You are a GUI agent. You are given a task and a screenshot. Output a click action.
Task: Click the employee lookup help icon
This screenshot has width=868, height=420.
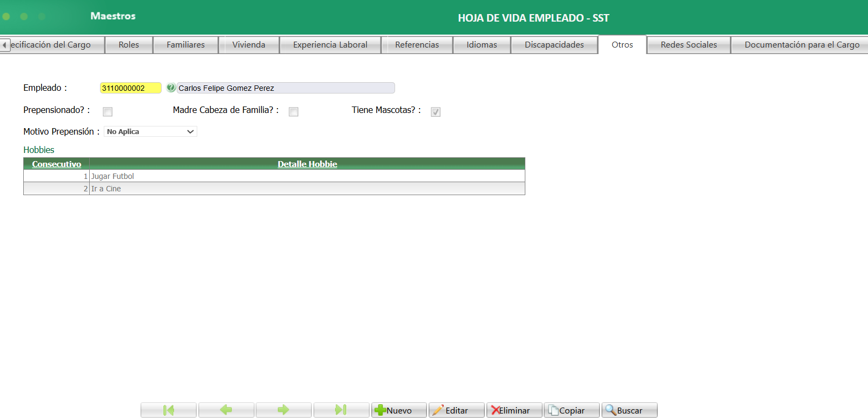[x=171, y=88]
